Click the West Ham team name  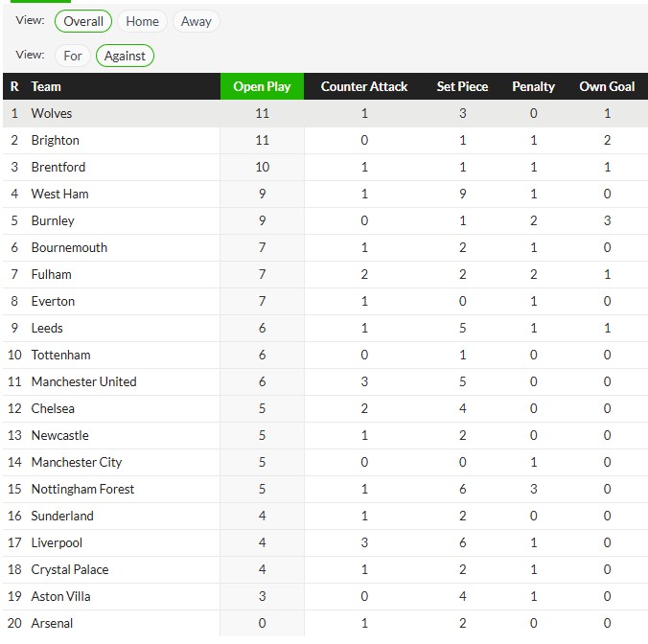tap(59, 194)
